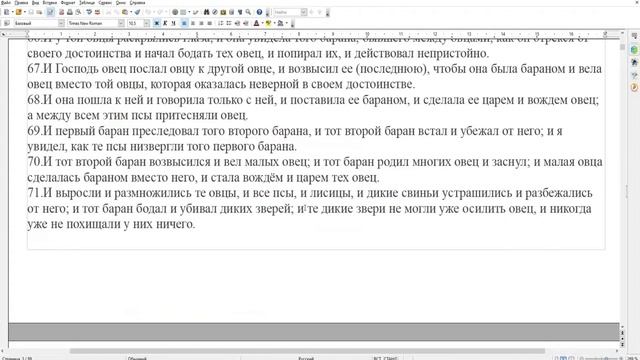Toggle edit file mode
This screenshot has width=640, height=360.
point(50,12)
